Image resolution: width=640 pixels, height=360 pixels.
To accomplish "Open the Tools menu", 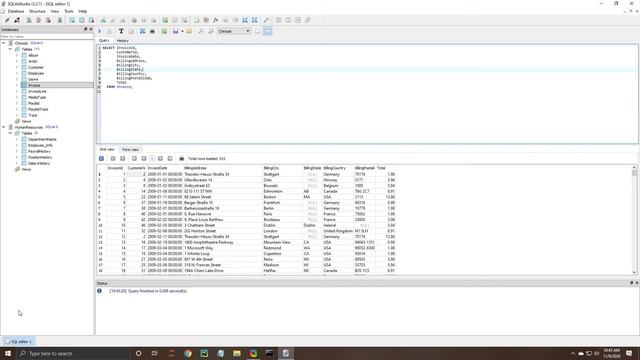I will pyautogui.click(x=69, y=11).
